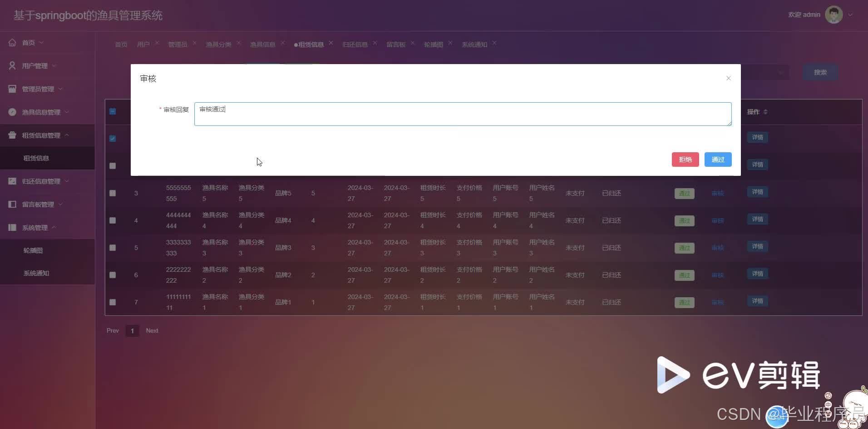Expand the 留言板管理 menu chevron
Viewport: 868px width, 429px height.
tap(60, 204)
